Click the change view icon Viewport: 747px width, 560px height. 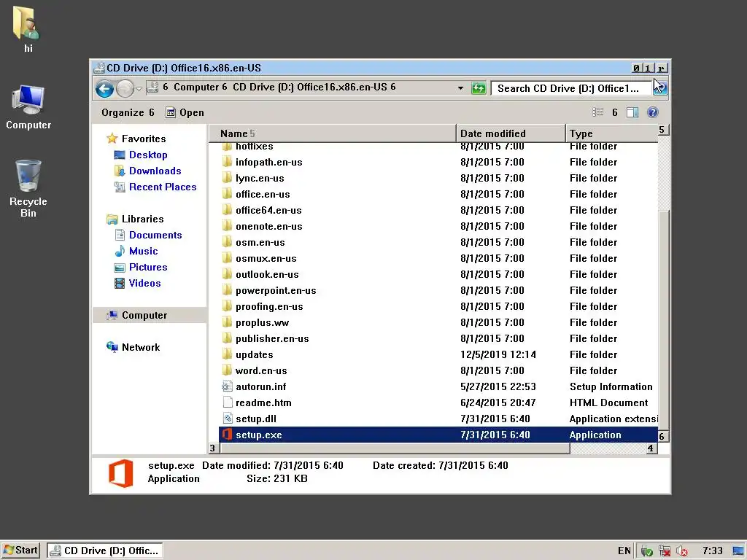(598, 112)
